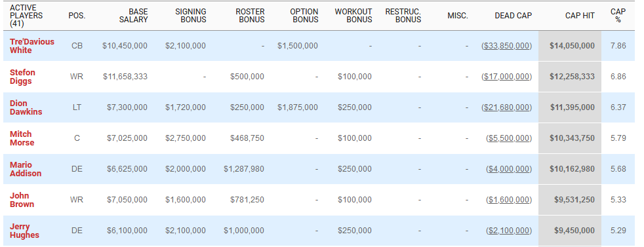Open John Brown player page

pos(22,200)
